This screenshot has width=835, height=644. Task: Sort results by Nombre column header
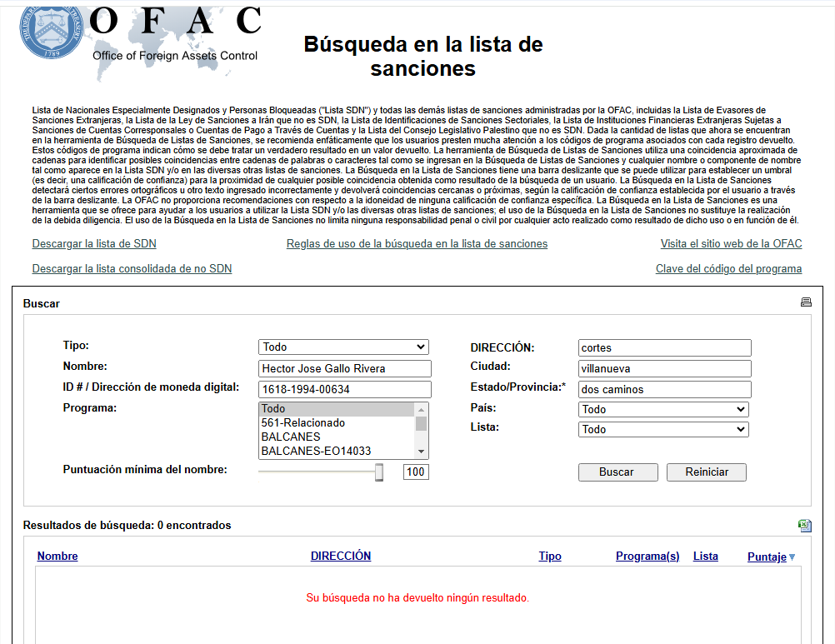57,557
